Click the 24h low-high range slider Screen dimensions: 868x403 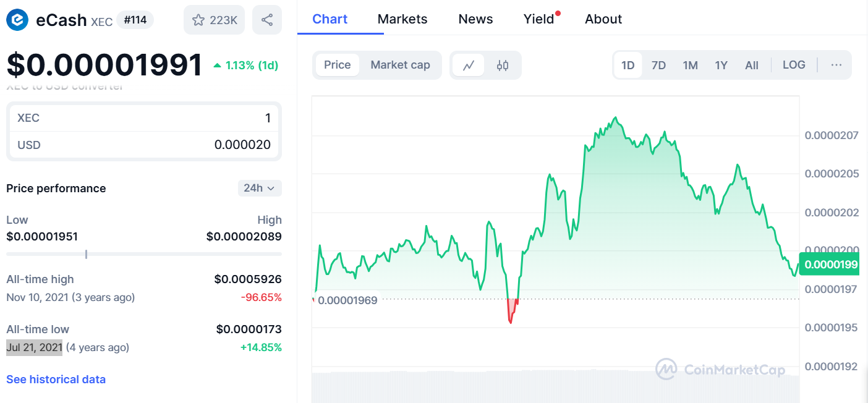[86, 253]
